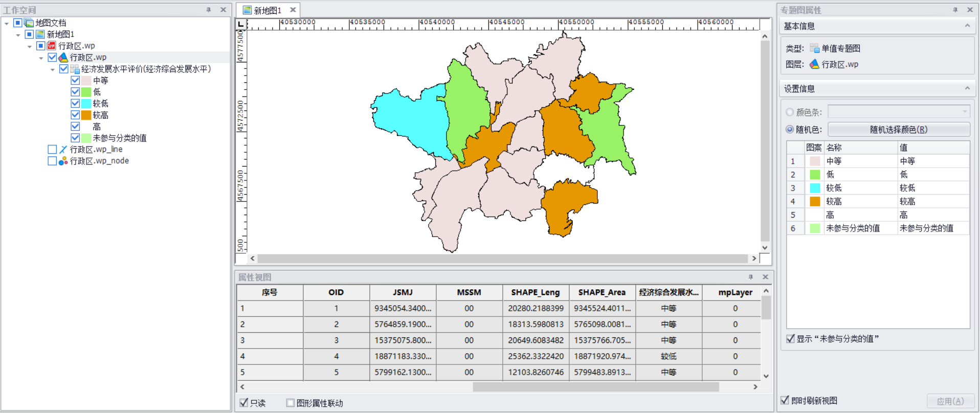Click the ruler origin L corner icon
The width and height of the screenshot is (980, 413).
coord(241,24)
